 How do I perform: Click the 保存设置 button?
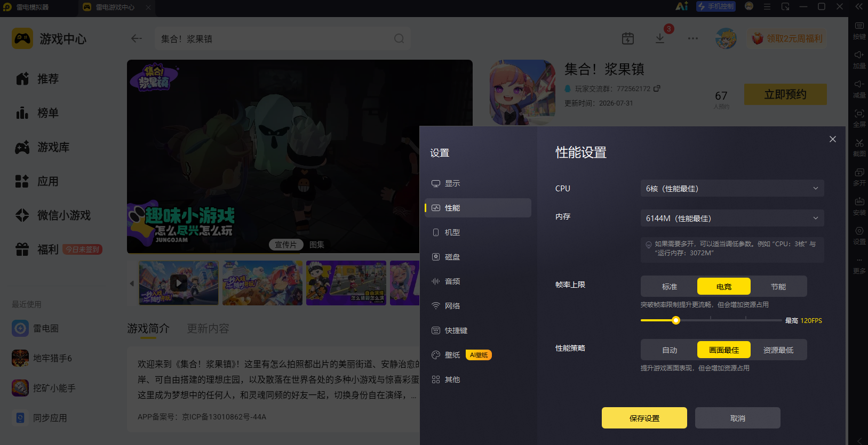(x=644, y=418)
